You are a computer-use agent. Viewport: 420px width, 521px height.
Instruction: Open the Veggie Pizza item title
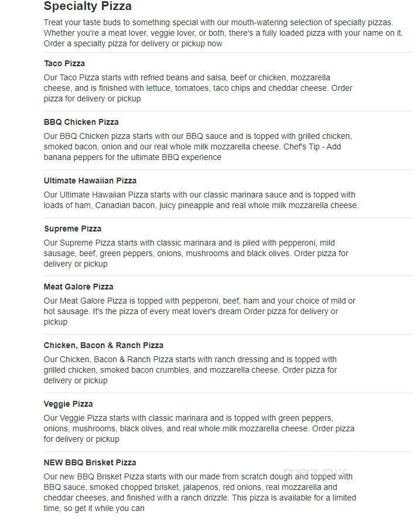coord(68,404)
